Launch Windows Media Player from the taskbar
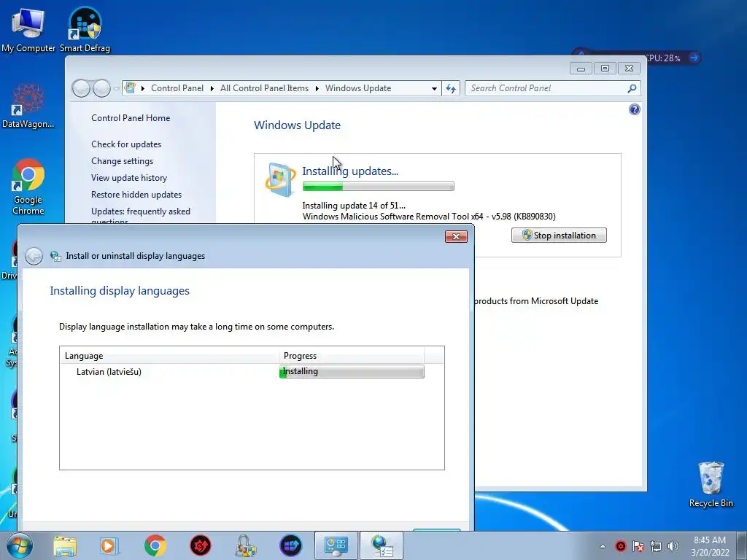The height and width of the screenshot is (560, 747). coord(109,545)
